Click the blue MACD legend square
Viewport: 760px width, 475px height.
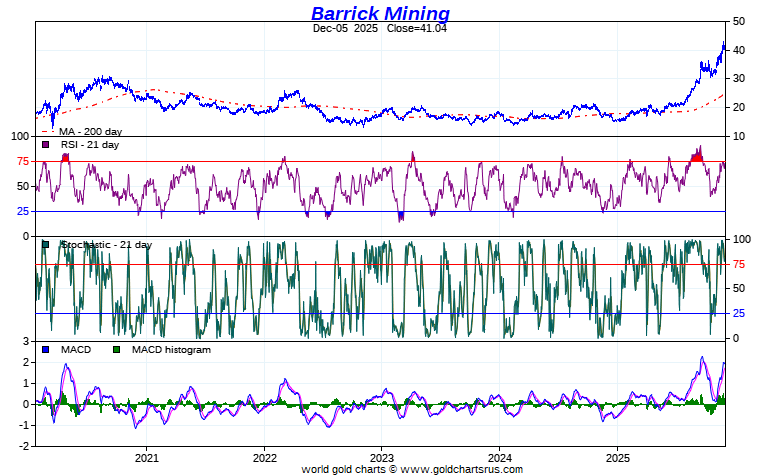point(45,349)
